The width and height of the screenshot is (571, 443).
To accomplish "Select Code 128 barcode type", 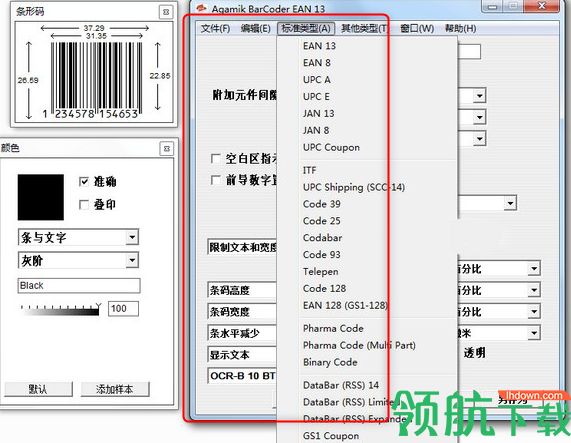I will (324, 289).
